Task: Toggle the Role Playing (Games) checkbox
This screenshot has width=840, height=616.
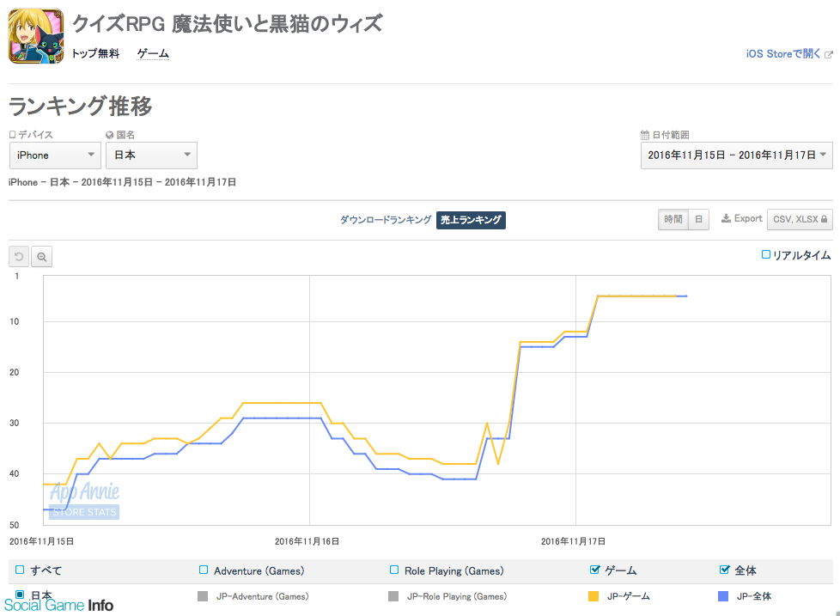Action: click(x=394, y=570)
